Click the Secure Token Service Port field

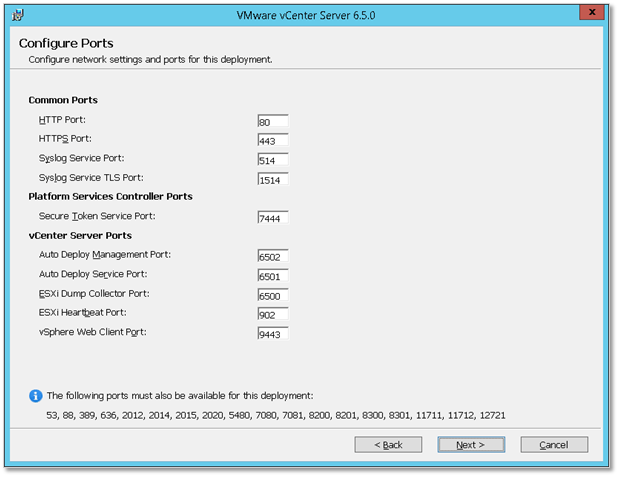coord(273,218)
